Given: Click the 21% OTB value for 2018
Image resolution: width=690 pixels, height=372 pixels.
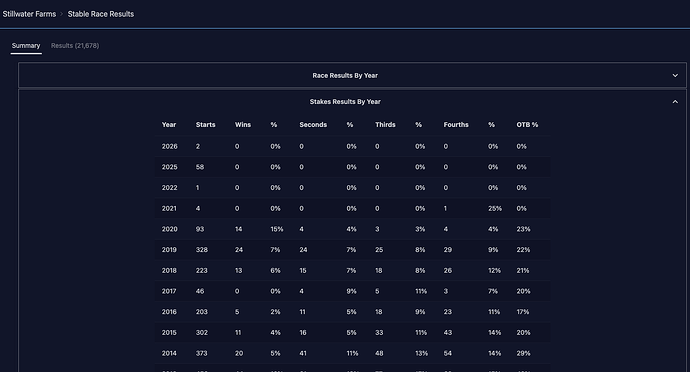Looking at the screenshot, I should tap(523, 271).
